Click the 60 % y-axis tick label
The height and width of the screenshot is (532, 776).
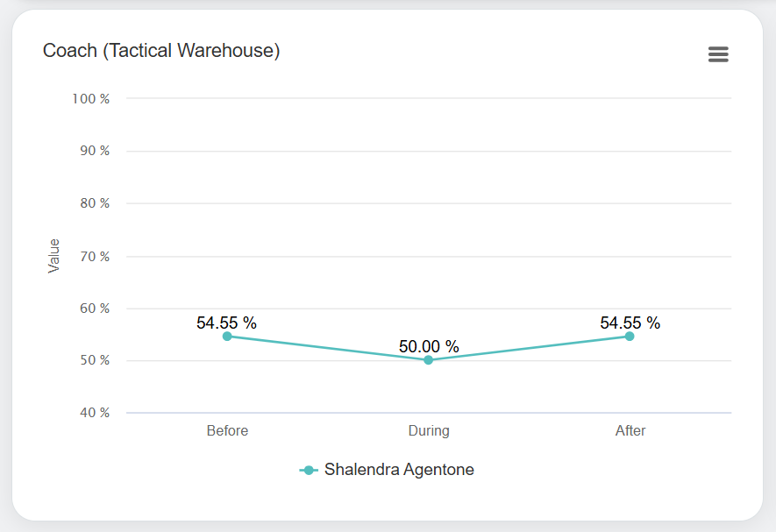[94, 309]
